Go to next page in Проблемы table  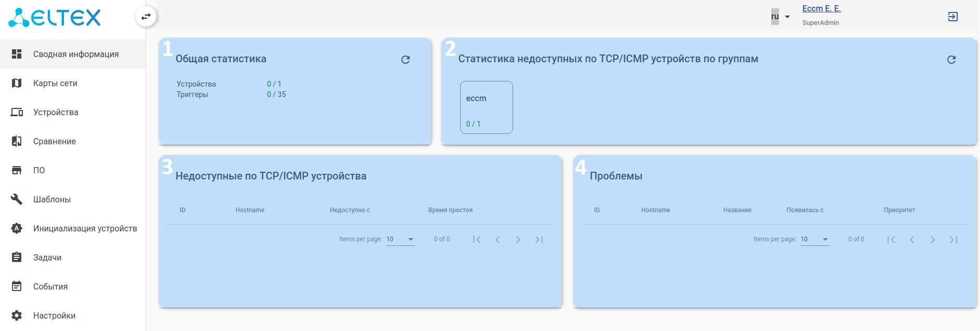(x=932, y=240)
